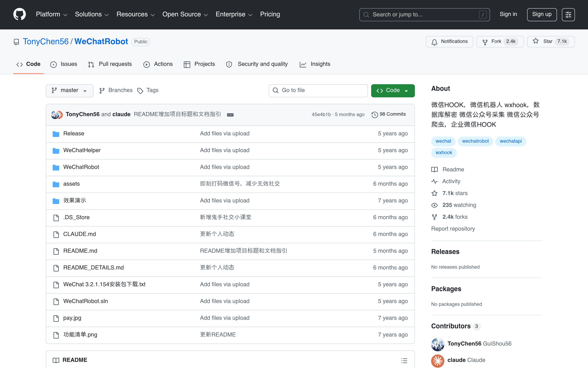Viewport: 588px width, 368px height.
Task: Click the forks icon in About sidebar
Action: click(x=434, y=217)
